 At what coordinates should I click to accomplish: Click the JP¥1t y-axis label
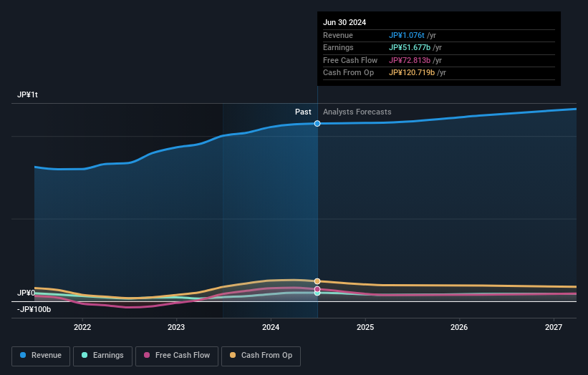pos(27,94)
